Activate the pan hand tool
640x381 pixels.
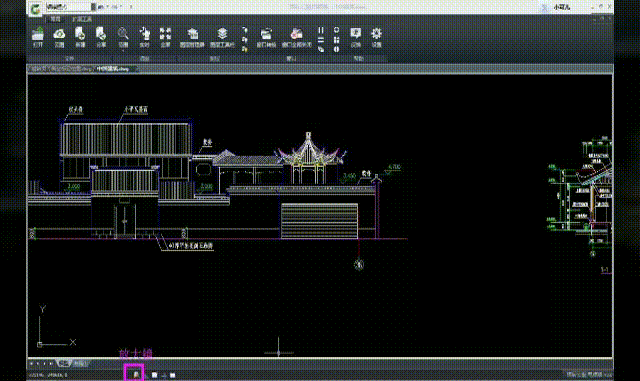coord(144,33)
